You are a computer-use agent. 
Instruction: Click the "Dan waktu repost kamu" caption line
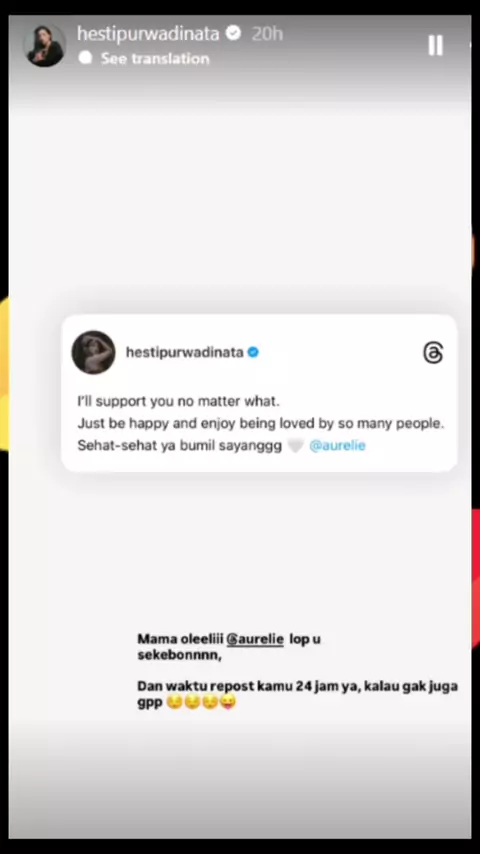(297, 687)
